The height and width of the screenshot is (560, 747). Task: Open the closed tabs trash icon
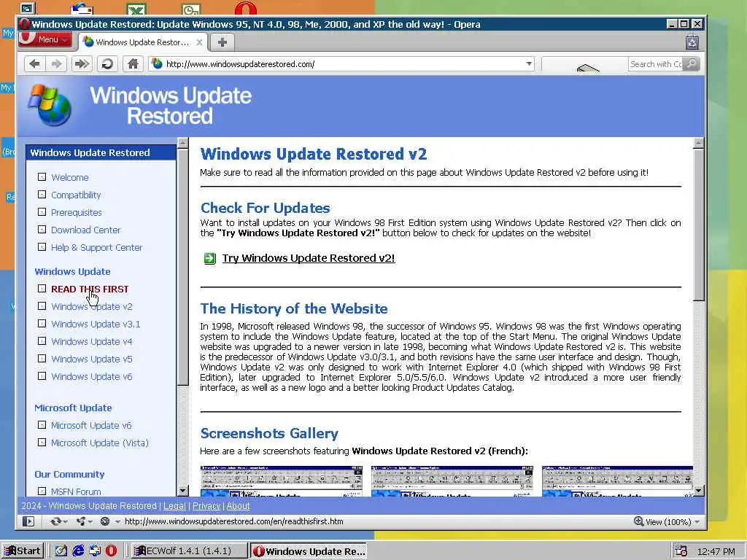point(692,42)
